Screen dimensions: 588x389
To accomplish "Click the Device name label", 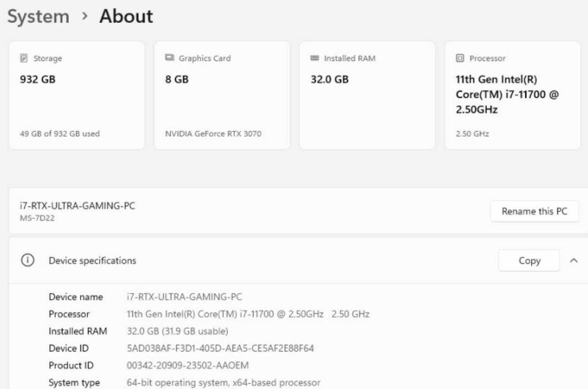I will [x=76, y=297].
